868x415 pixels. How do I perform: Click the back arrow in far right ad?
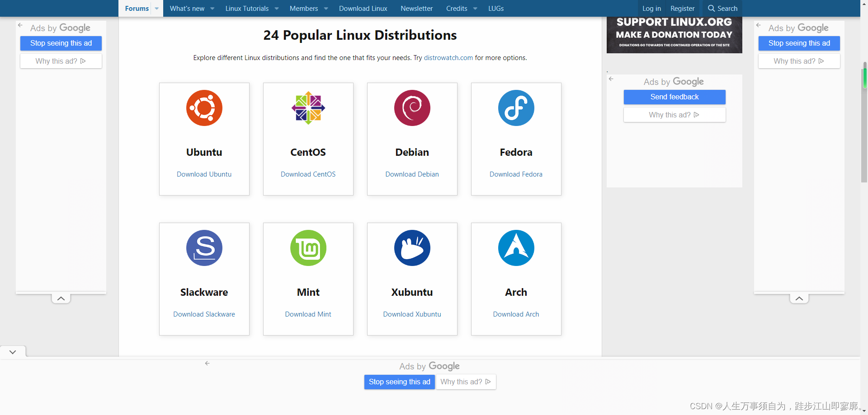click(x=759, y=25)
